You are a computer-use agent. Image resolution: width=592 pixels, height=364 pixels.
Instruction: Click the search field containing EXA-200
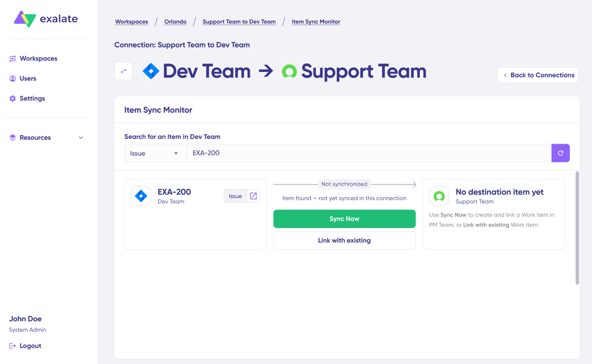tap(368, 153)
